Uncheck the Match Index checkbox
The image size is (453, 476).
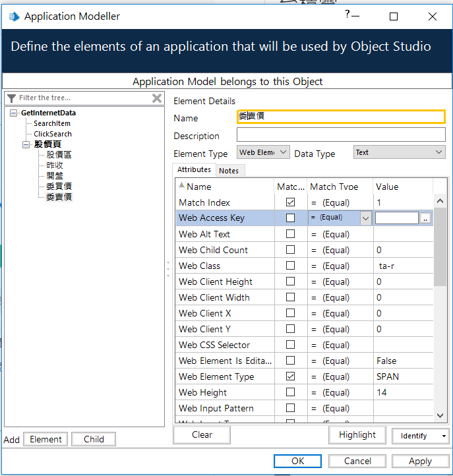click(x=290, y=202)
